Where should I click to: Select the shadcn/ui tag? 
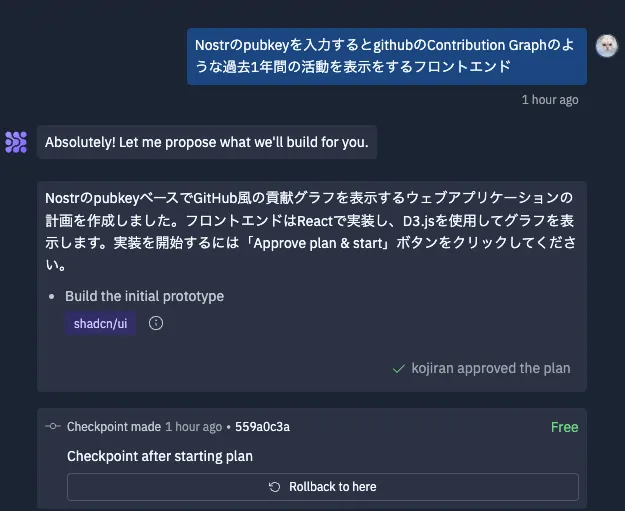(100, 323)
